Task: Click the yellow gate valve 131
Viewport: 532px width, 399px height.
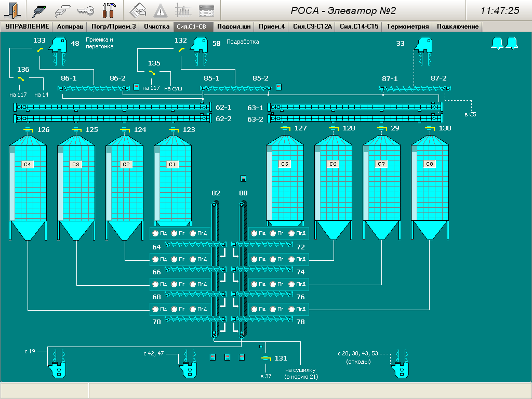Action: 265,358
